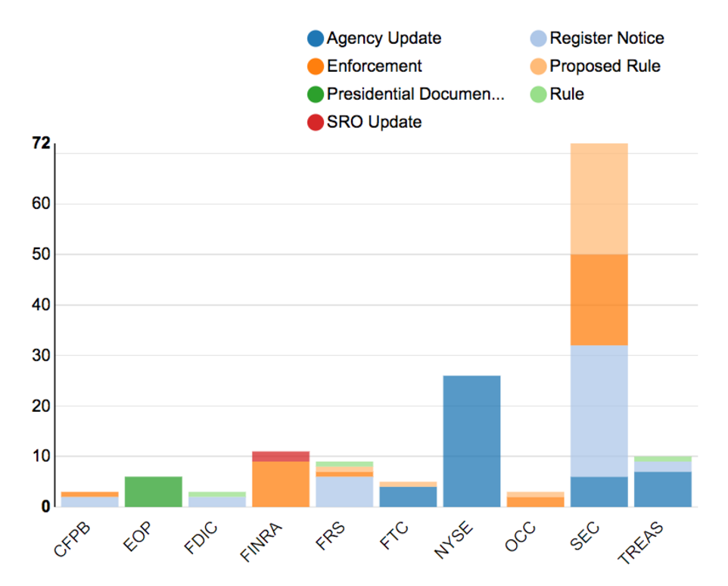
Task: Click the 'OCC' x-axis label
Action: click(520, 537)
